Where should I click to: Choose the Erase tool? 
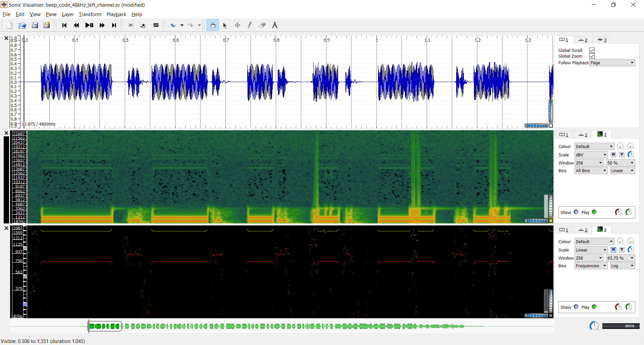(x=262, y=25)
